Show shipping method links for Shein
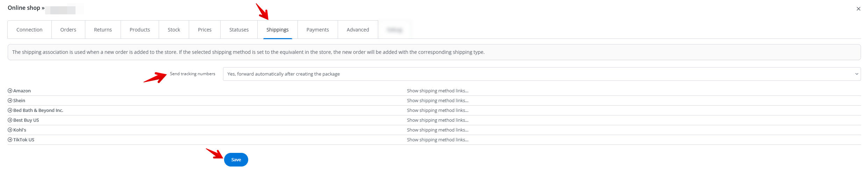 pos(437,100)
